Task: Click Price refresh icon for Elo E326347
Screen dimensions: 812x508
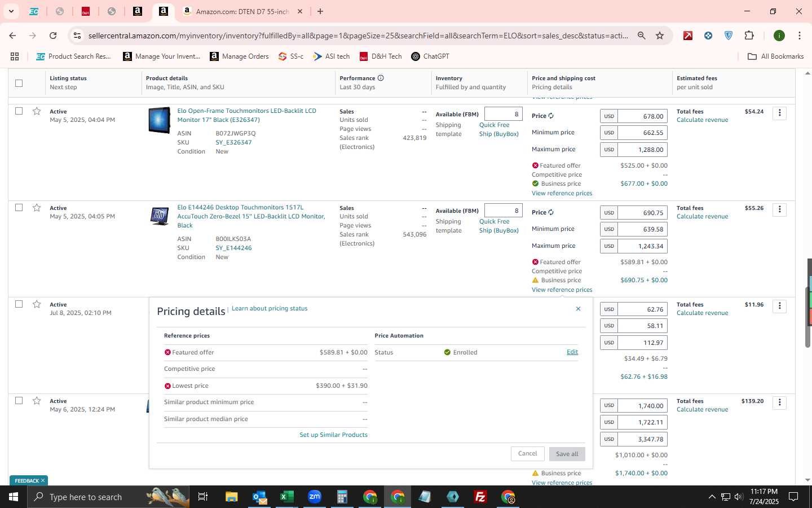Action: click(551, 116)
